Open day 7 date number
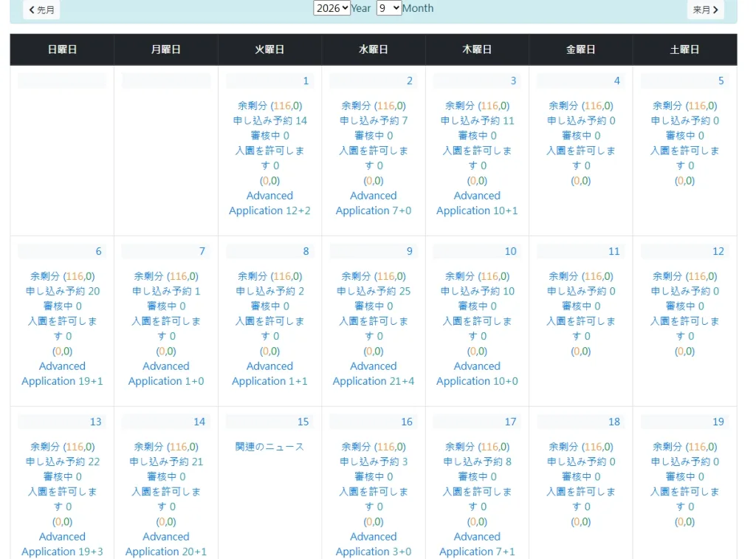756x559 pixels. pyautogui.click(x=202, y=251)
